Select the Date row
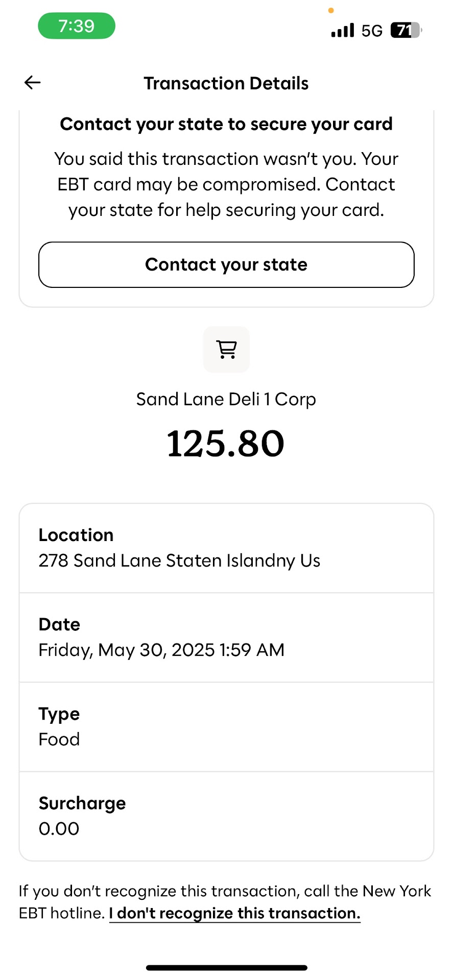453x980 pixels. click(226, 638)
